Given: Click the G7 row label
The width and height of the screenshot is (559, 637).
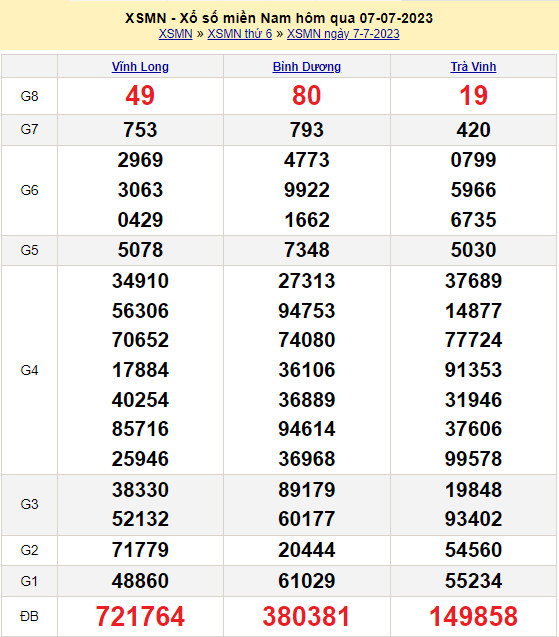Looking at the screenshot, I should (x=29, y=130).
